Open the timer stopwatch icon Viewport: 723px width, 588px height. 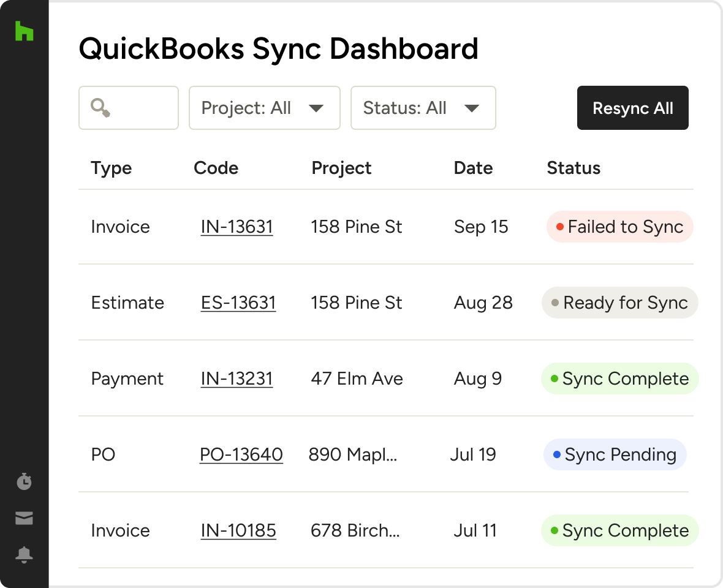(24, 481)
